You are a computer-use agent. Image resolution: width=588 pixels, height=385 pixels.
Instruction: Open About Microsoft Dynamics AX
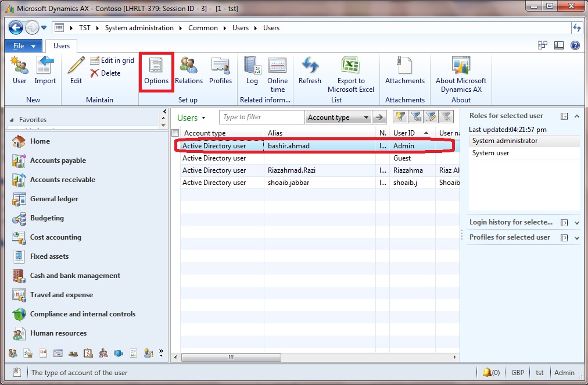461,74
